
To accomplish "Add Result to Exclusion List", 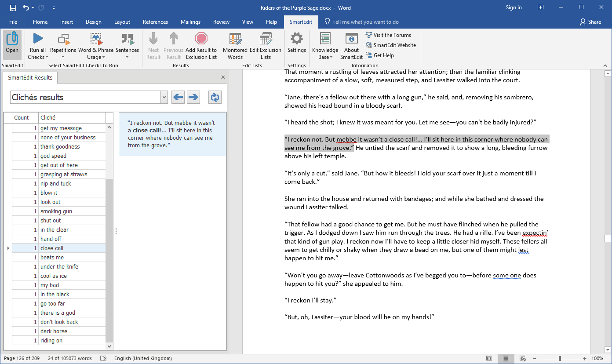I will (201, 46).
